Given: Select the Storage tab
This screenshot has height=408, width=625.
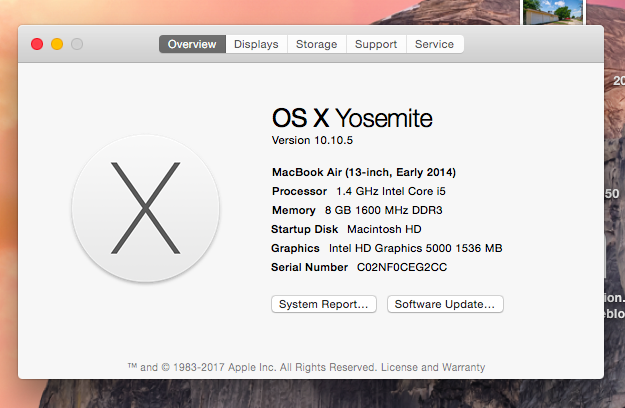Looking at the screenshot, I should tap(316, 44).
